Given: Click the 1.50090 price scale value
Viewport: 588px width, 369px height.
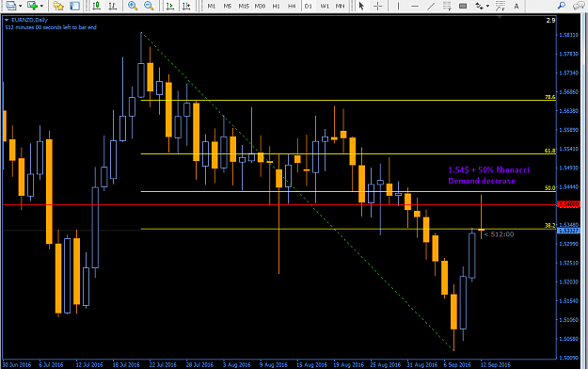Looking at the screenshot, I should click(569, 358).
